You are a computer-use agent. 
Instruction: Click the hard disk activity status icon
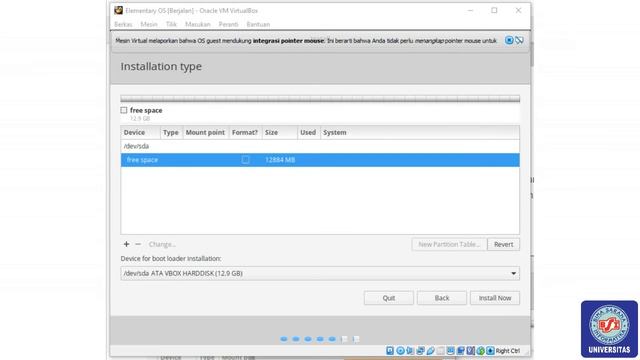point(390,351)
